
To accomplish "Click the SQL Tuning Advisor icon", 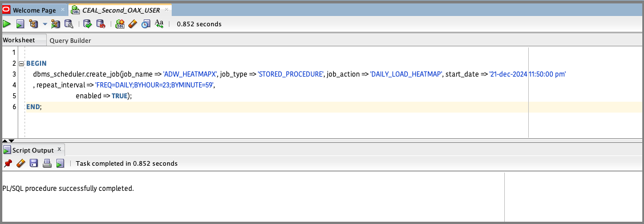I will (x=68, y=24).
